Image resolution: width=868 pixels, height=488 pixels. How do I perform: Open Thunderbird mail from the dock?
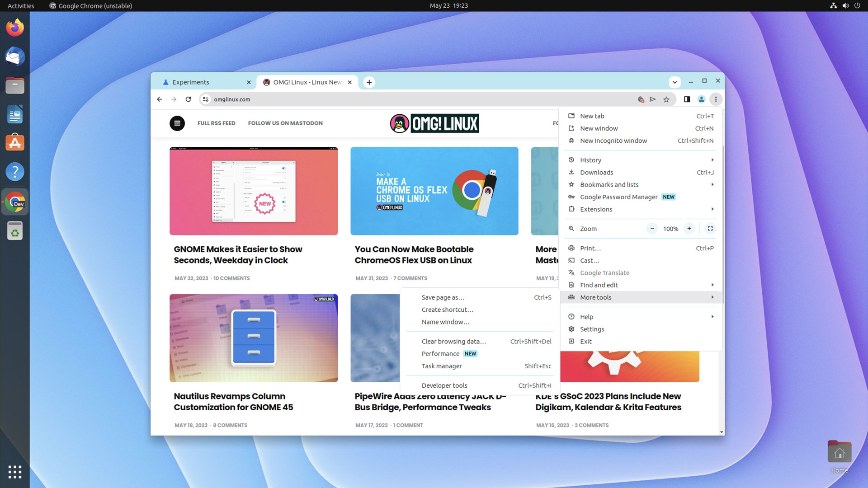point(15,56)
